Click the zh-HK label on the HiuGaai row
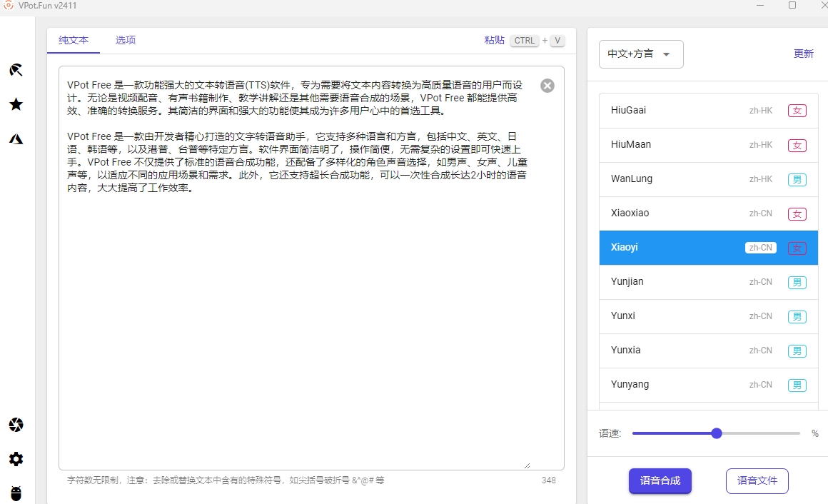Viewport: 828px width, 504px height. pos(760,111)
